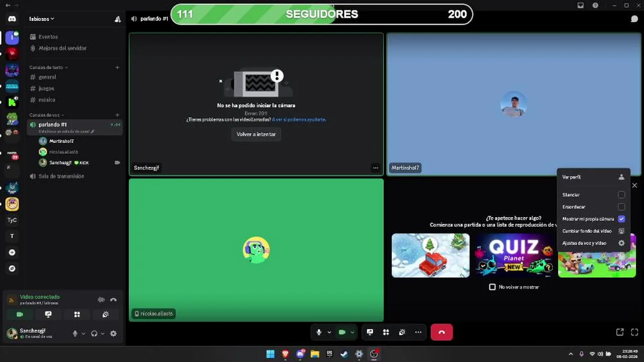Deafen with headphones icon in user panel
This screenshot has width=644, height=362.
coord(94,333)
